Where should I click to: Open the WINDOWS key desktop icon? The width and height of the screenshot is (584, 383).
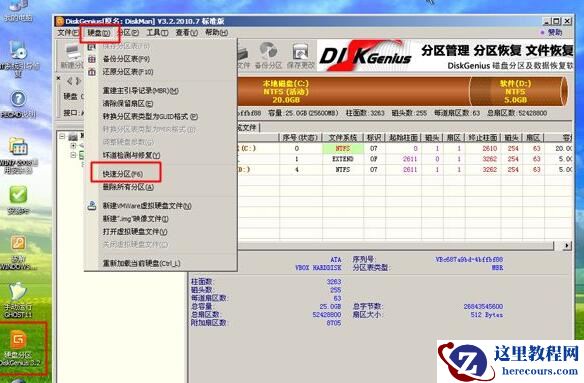(18, 252)
